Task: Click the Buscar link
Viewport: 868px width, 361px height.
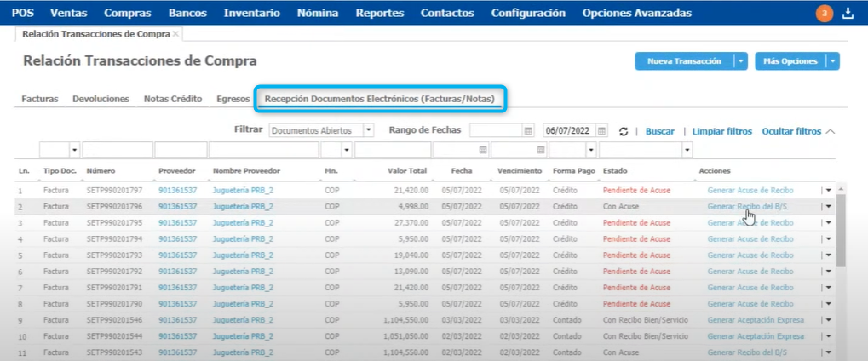Action: [659, 131]
